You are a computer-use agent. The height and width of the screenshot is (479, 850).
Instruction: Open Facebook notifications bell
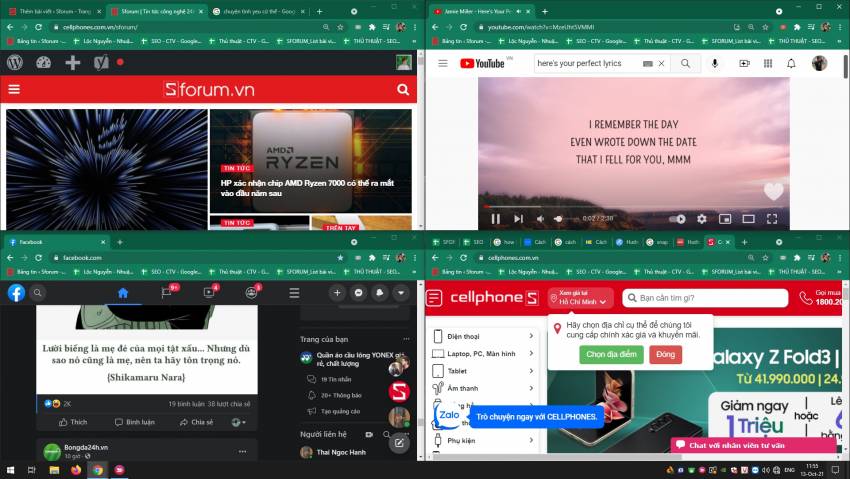(379, 293)
